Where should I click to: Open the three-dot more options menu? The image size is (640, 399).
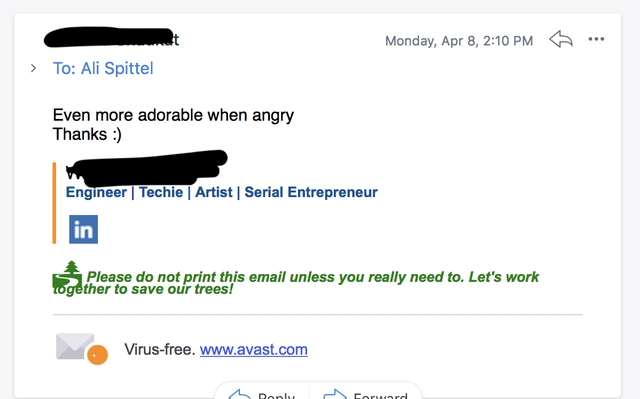click(x=596, y=39)
